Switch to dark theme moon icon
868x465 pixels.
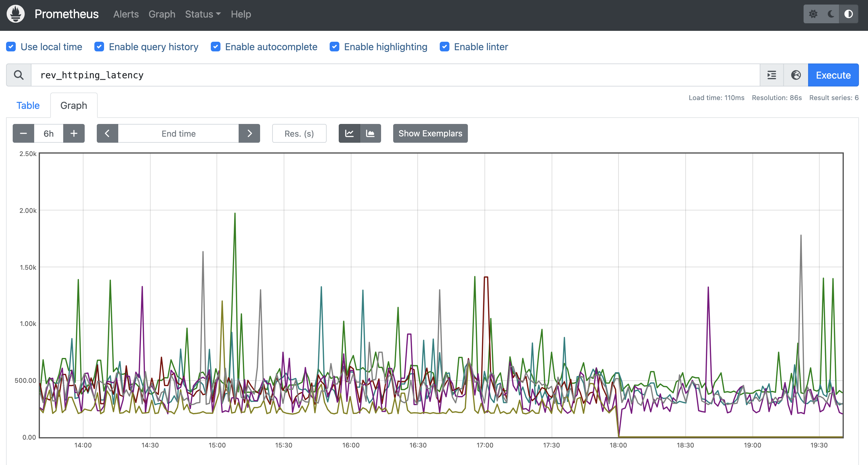pyautogui.click(x=830, y=14)
